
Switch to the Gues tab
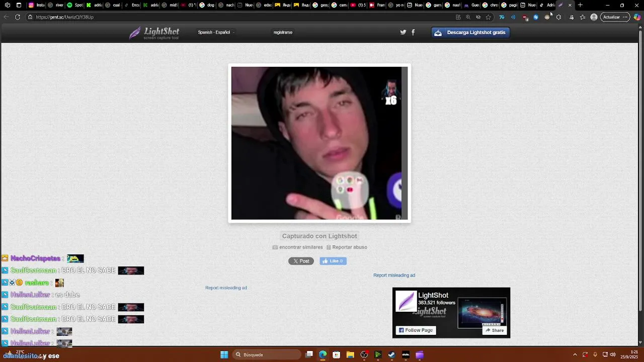click(x=471, y=5)
